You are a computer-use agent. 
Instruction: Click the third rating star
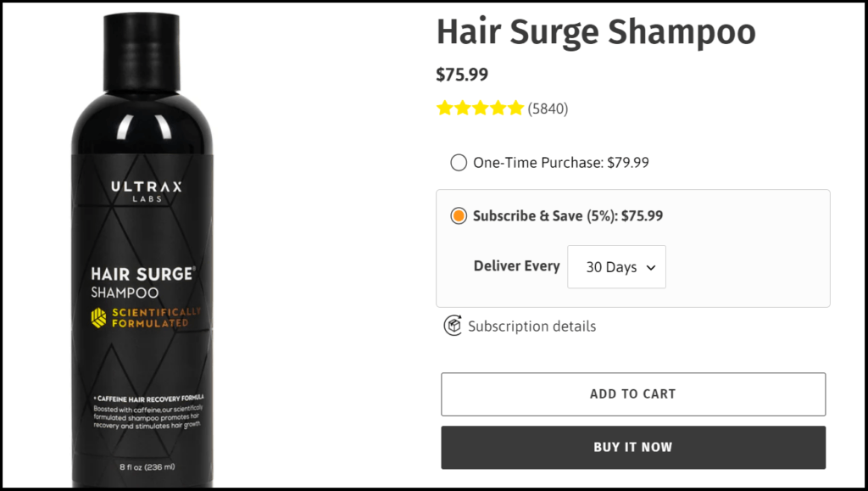(x=481, y=108)
